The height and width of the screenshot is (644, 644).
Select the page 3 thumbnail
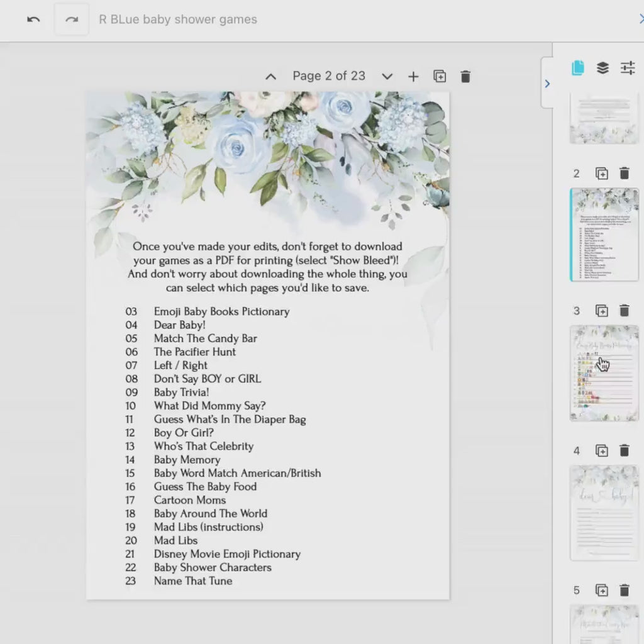(603, 372)
